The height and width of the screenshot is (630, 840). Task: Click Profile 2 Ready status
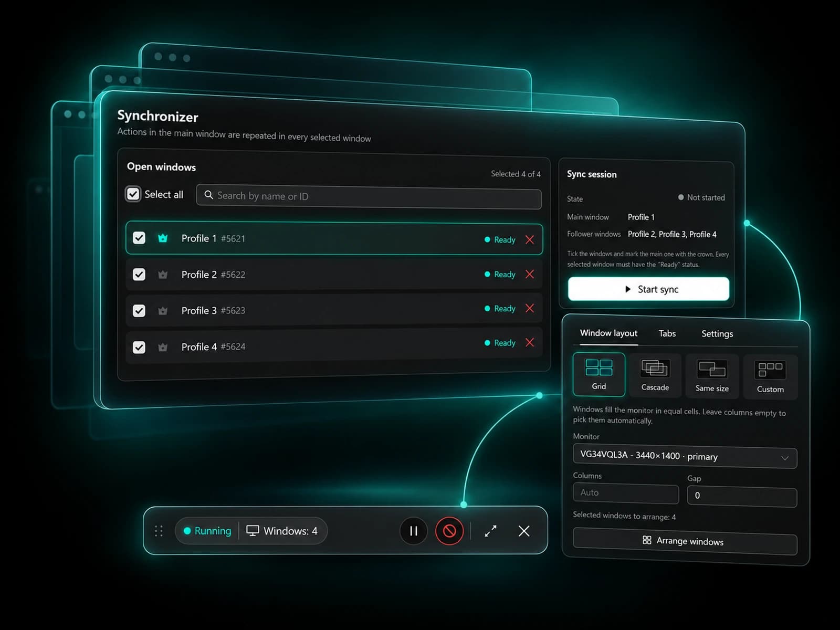(500, 274)
